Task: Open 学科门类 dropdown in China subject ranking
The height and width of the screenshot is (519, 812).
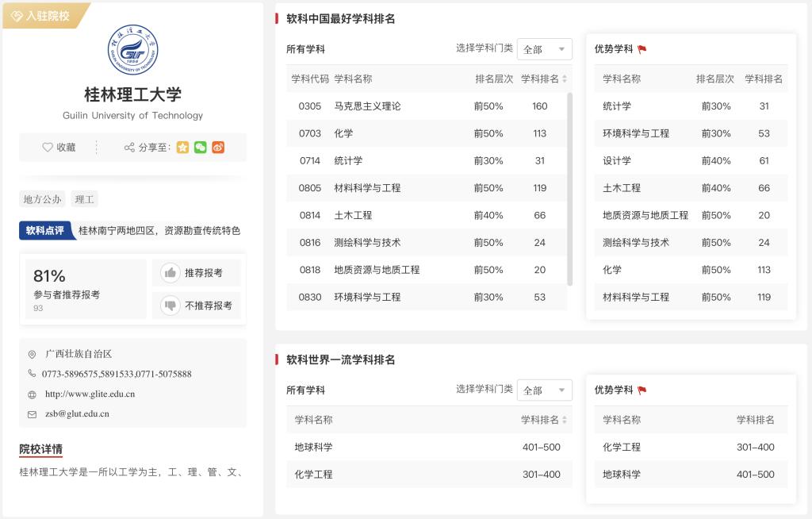Action: (x=545, y=49)
